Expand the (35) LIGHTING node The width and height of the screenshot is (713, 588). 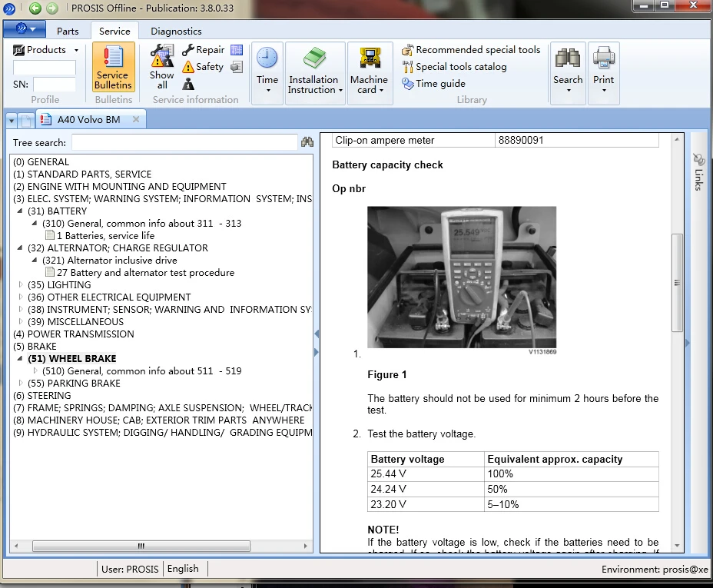(21, 284)
